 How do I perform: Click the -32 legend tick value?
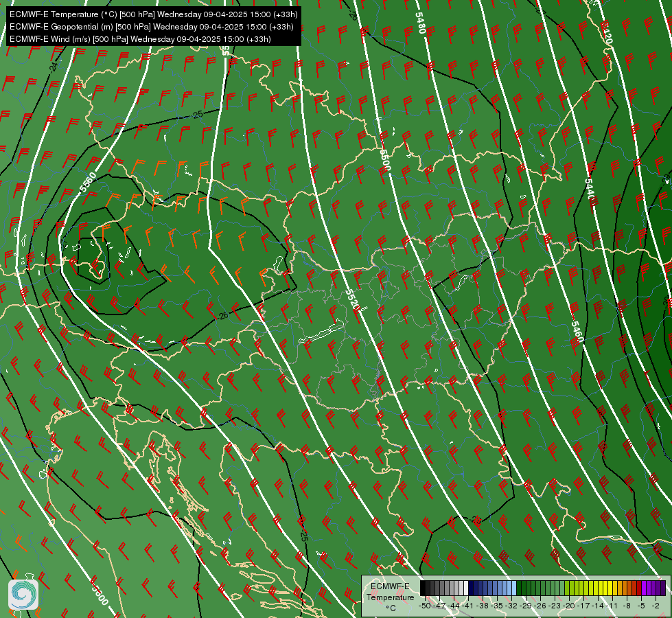pos(511,606)
